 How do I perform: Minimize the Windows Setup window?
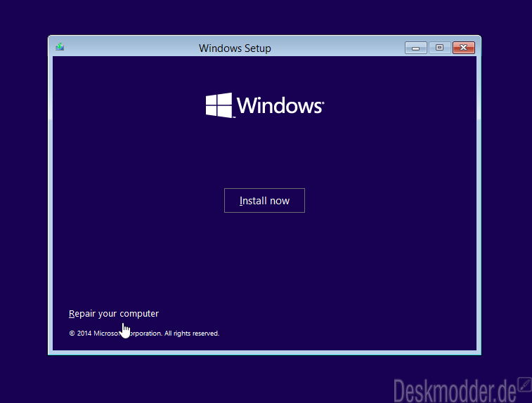coord(415,48)
